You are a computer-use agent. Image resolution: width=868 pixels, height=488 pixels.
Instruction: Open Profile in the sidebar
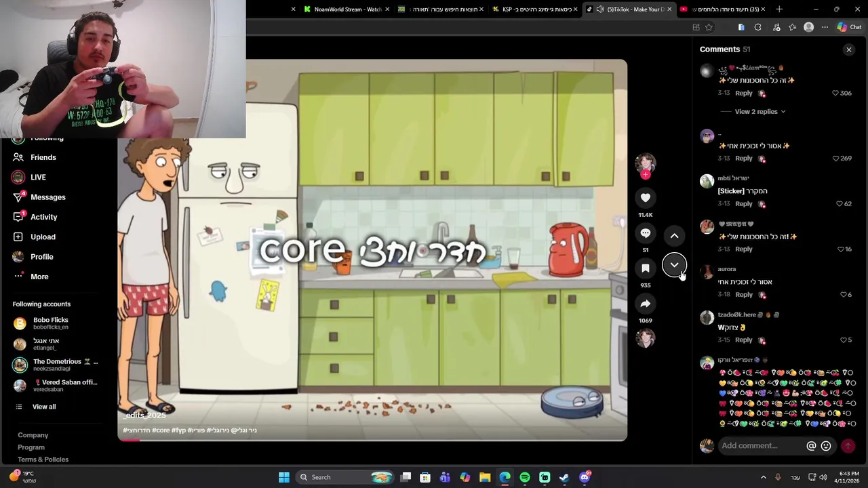(41, 257)
